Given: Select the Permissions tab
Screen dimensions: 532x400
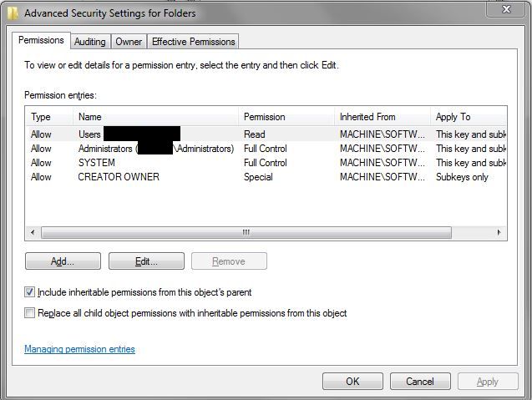Looking at the screenshot, I should pos(41,40).
